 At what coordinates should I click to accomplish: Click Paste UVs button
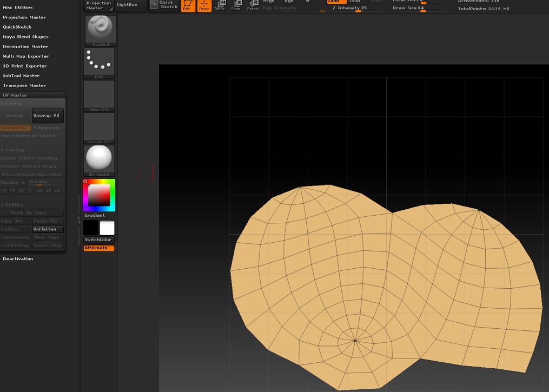(48, 221)
